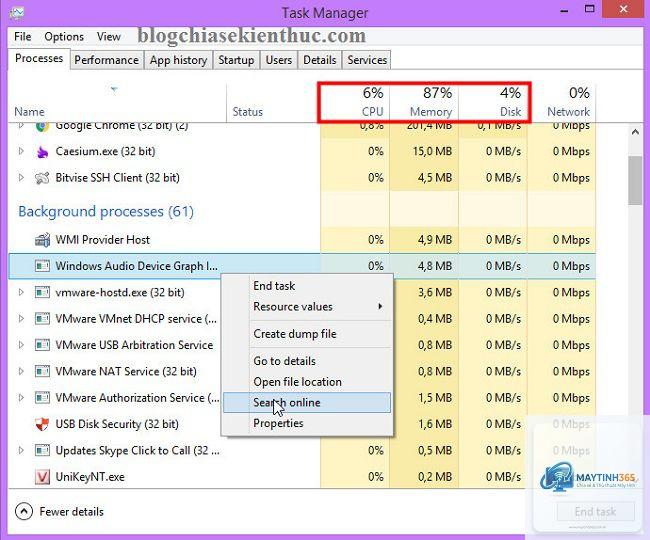Choose Search online in context menu
This screenshot has width=650, height=540.
[308, 403]
